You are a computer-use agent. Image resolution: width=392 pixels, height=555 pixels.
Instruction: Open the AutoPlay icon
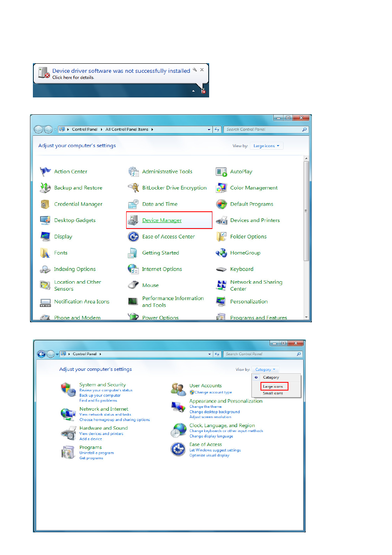point(221,171)
